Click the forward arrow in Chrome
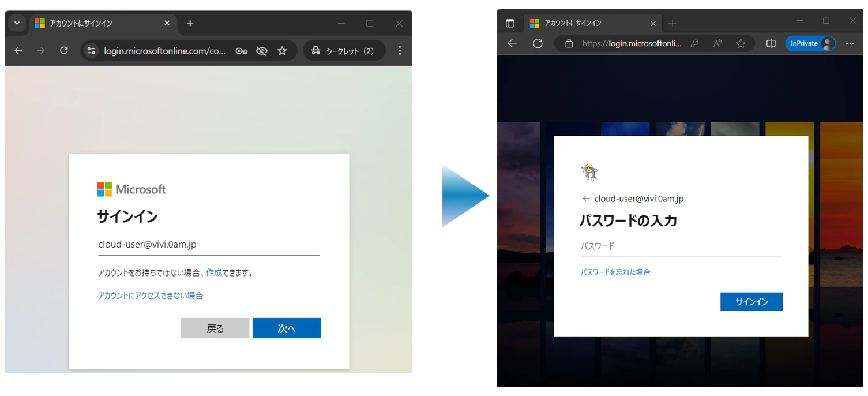This screenshot has height=396, width=868. click(40, 51)
